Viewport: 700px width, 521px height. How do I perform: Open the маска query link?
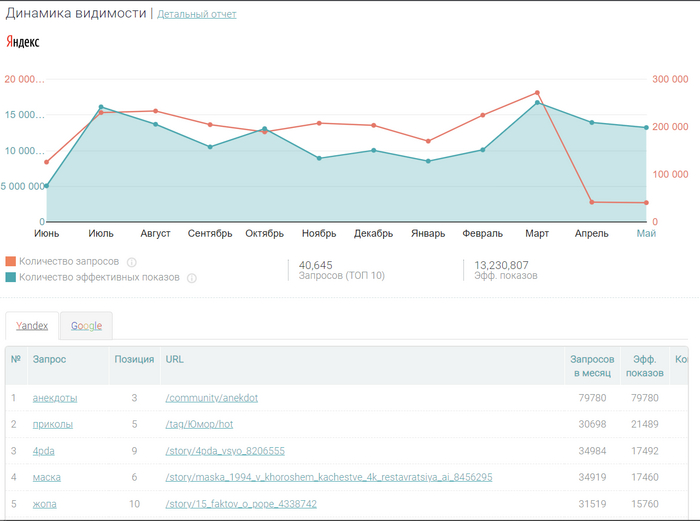pyautogui.click(x=47, y=478)
